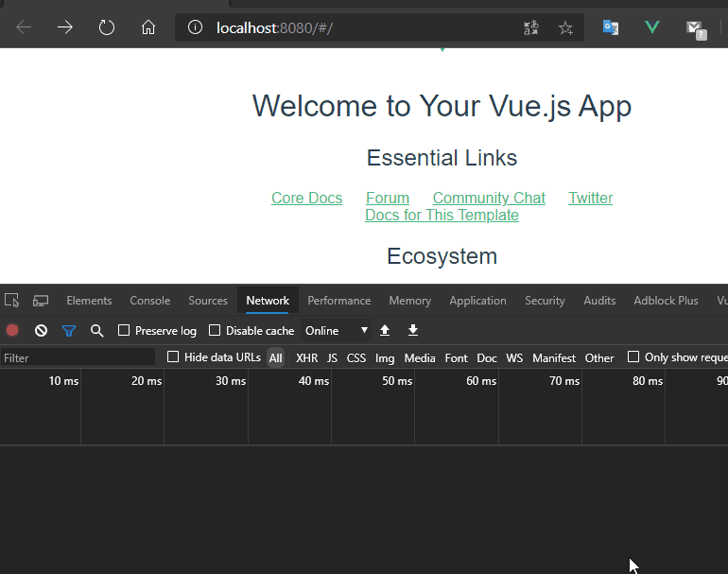Clear the network log

(x=41, y=331)
